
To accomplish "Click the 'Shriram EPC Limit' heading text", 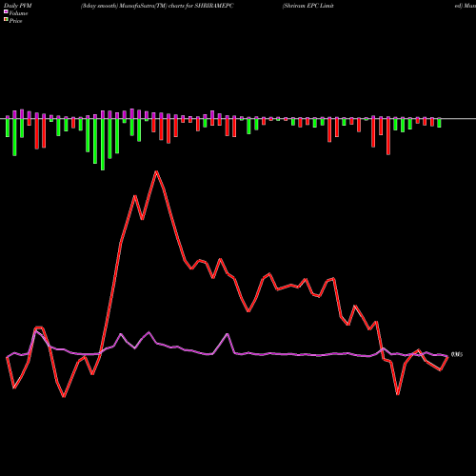I will coord(307,6).
